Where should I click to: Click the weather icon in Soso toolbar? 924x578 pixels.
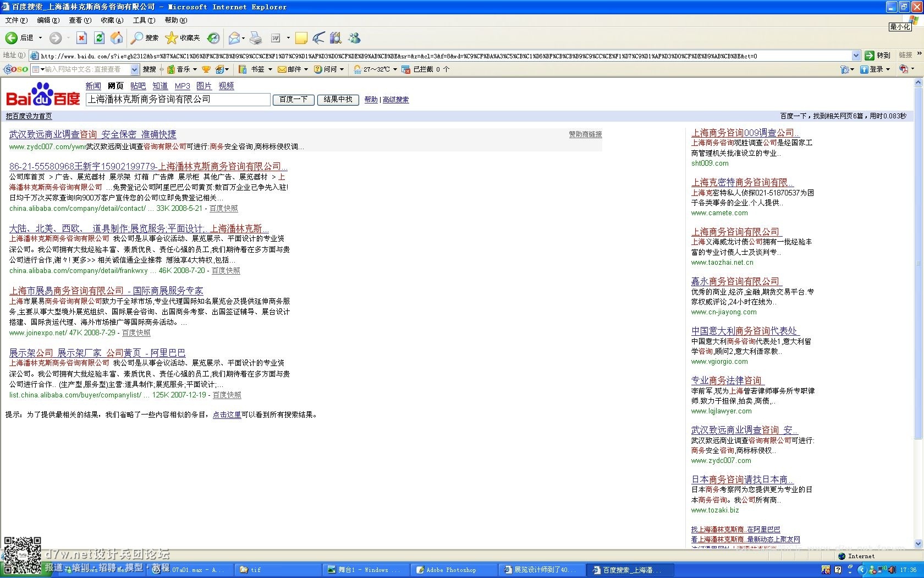click(358, 69)
